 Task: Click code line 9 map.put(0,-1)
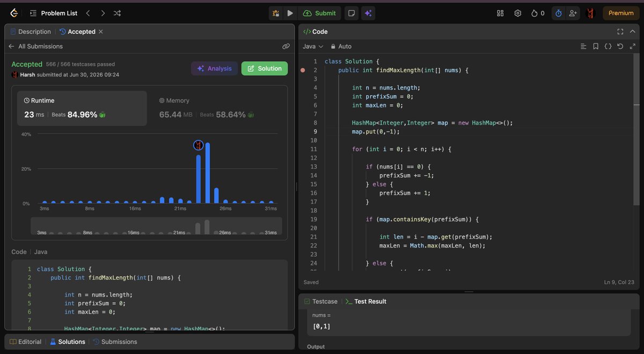tap(376, 132)
